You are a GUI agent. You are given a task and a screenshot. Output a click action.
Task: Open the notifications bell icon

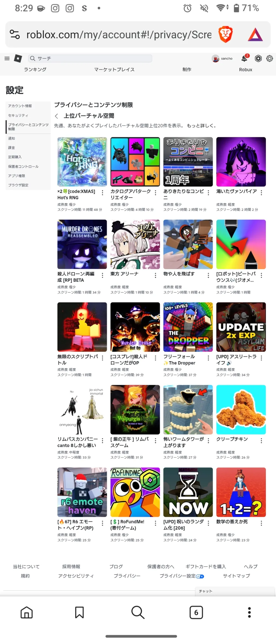tap(245, 58)
